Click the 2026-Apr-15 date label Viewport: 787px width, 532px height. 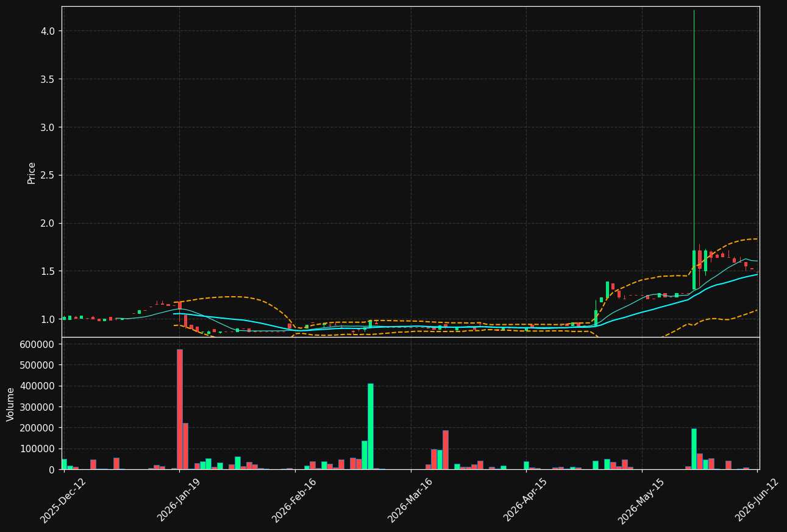(x=525, y=500)
